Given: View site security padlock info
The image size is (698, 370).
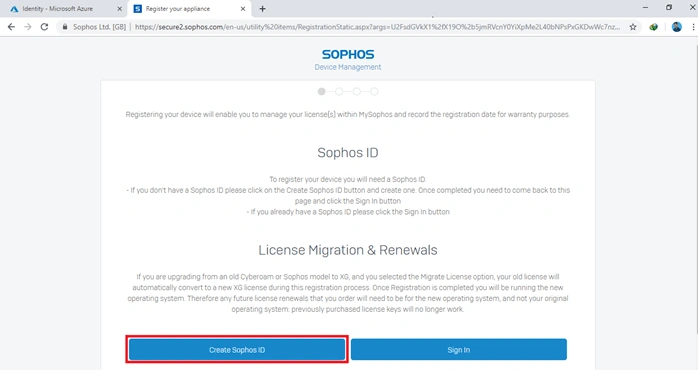Looking at the screenshot, I should pyautogui.click(x=65, y=27).
